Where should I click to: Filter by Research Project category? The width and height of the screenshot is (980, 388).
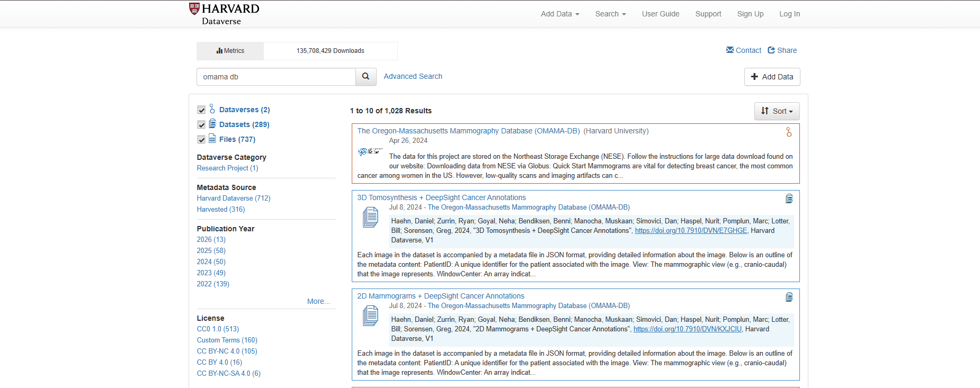tap(227, 168)
